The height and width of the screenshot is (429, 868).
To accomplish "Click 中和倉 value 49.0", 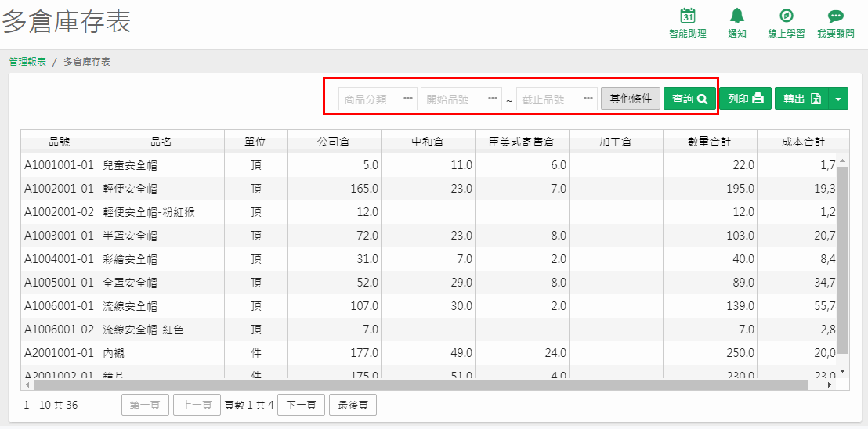I will 461,354.
